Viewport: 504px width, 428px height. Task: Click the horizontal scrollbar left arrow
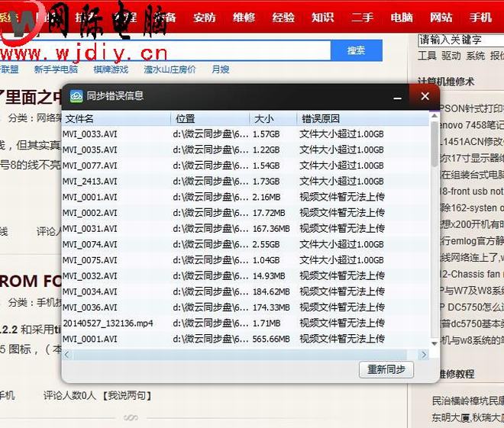pos(67,355)
